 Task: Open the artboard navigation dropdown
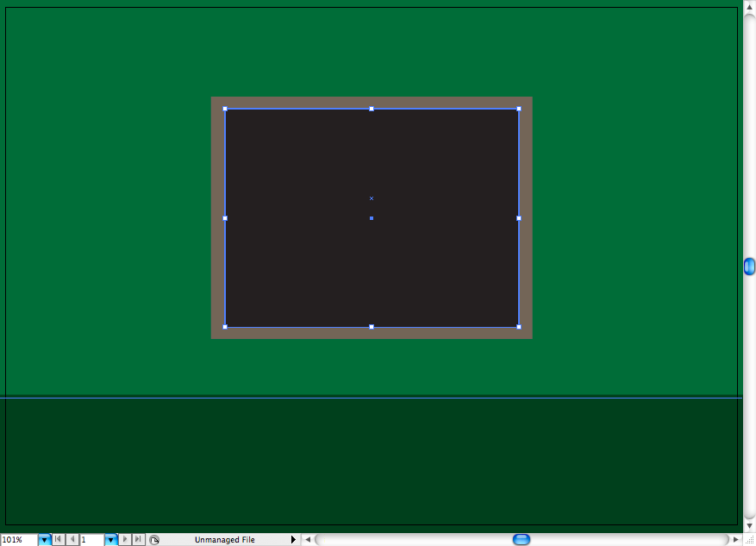111,540
